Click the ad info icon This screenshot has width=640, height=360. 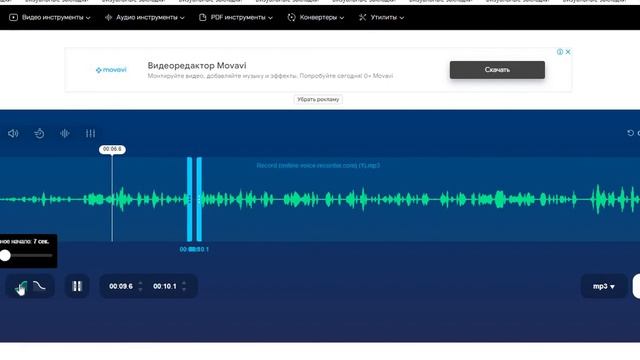pos(560,52)
